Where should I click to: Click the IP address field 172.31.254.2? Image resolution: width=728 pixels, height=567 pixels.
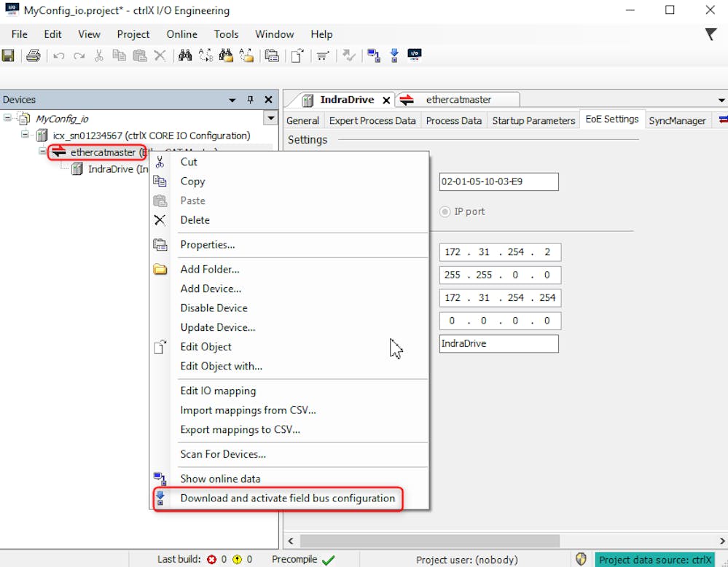[500, 252]
